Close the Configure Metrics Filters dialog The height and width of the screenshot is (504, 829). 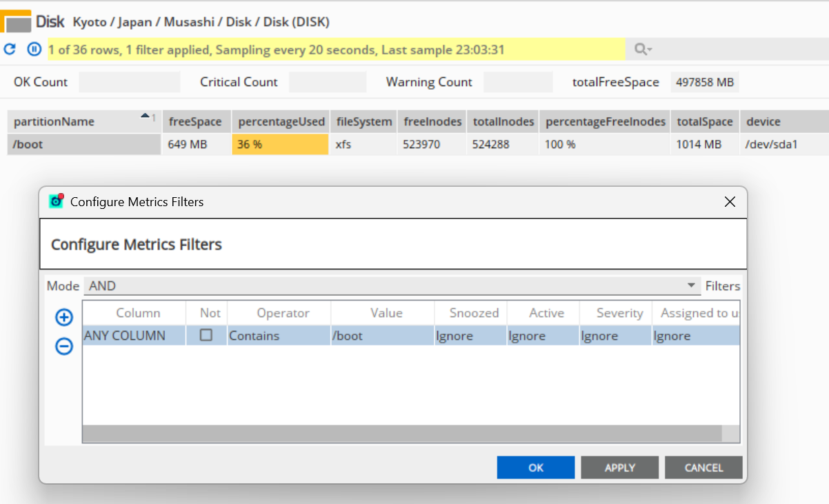[730, 202]
